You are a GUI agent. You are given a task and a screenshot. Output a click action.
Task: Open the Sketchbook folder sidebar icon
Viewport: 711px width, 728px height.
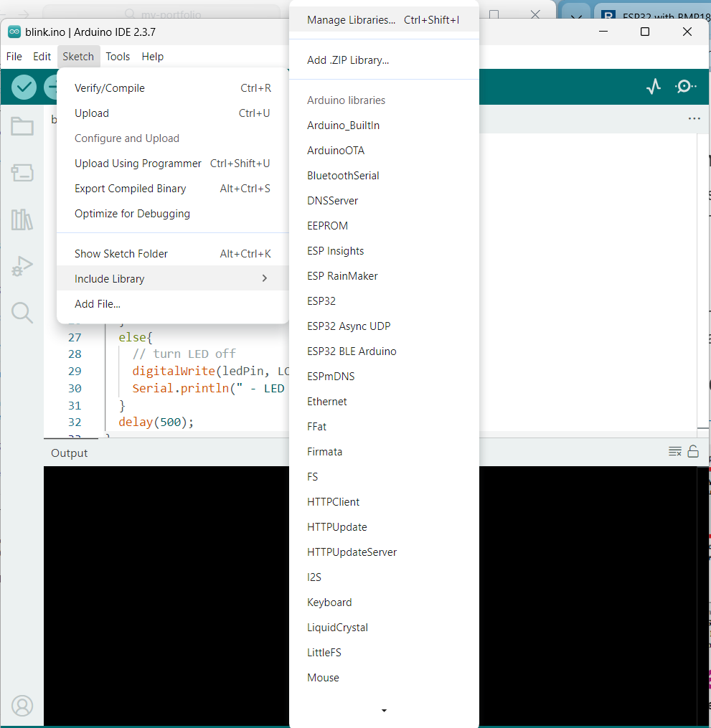(22, 126)
